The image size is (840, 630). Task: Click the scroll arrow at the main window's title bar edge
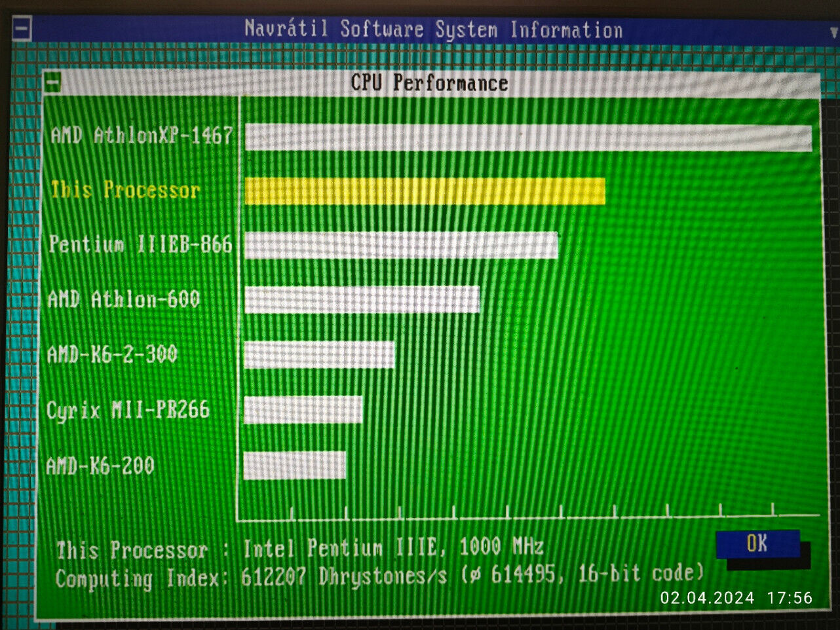point(834,31)
